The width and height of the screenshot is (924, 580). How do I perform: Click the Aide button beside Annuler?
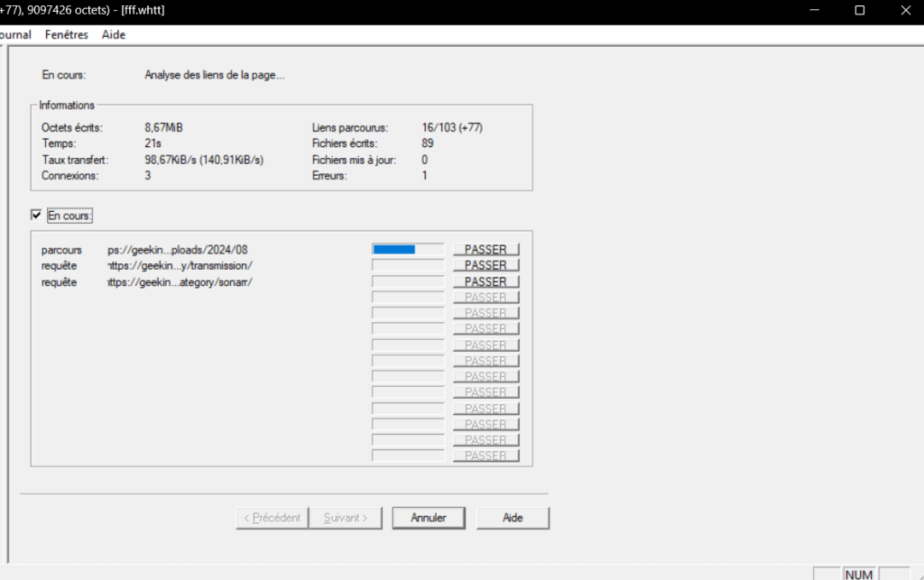pos(513,518)
